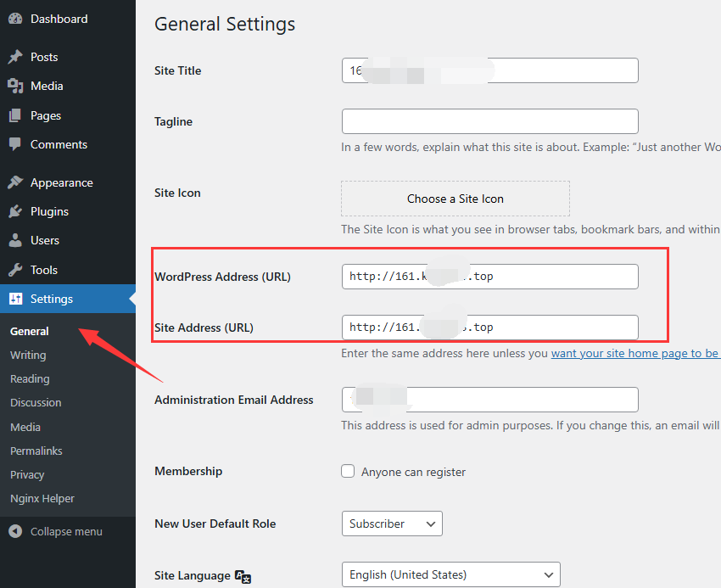Collapse the sidebar menu arrow icon

pos(15,531)
